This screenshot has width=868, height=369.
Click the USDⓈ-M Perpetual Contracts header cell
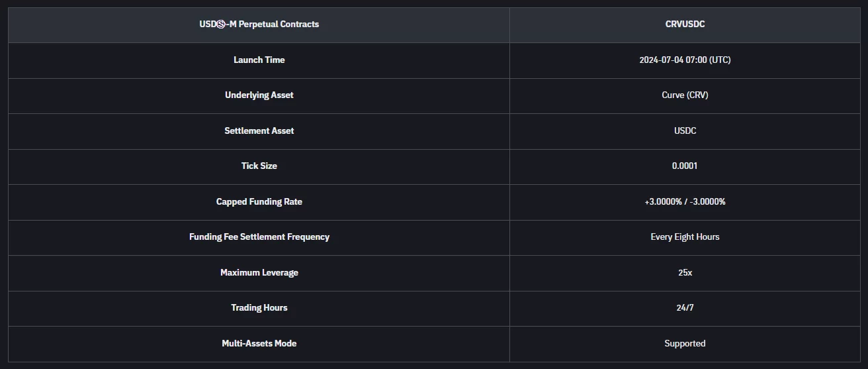click(259, 25)
